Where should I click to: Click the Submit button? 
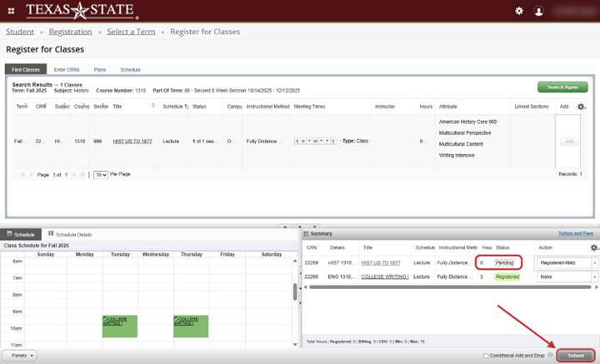pos(576,356)
